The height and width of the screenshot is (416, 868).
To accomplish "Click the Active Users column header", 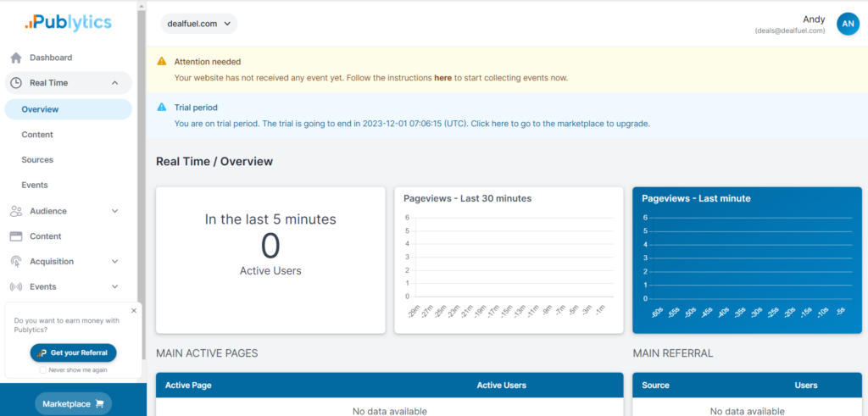I will (502, 385).
